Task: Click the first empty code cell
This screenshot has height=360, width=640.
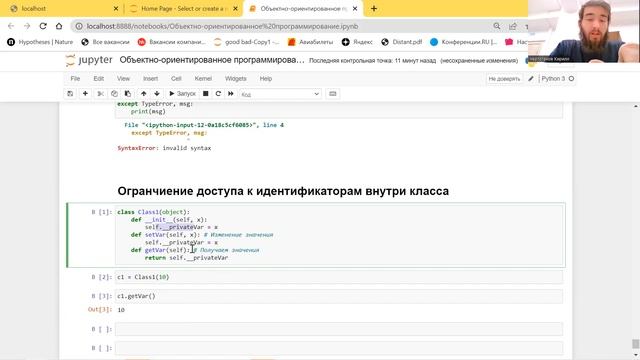Action: click(339, 329)
